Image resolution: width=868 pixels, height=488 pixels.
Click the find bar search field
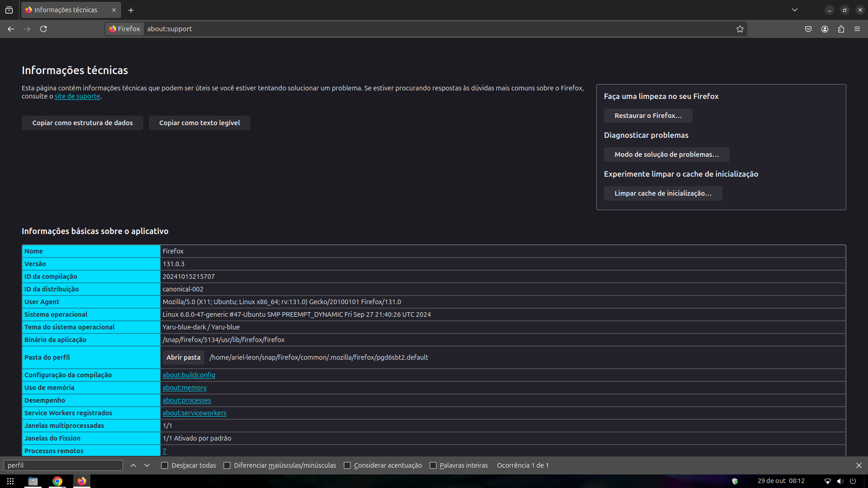coord(63,465)
